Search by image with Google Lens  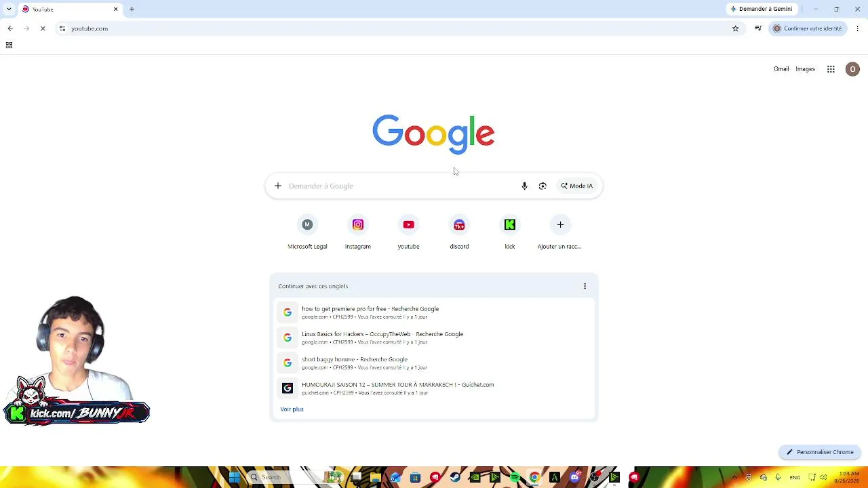[x=542, y=186]
